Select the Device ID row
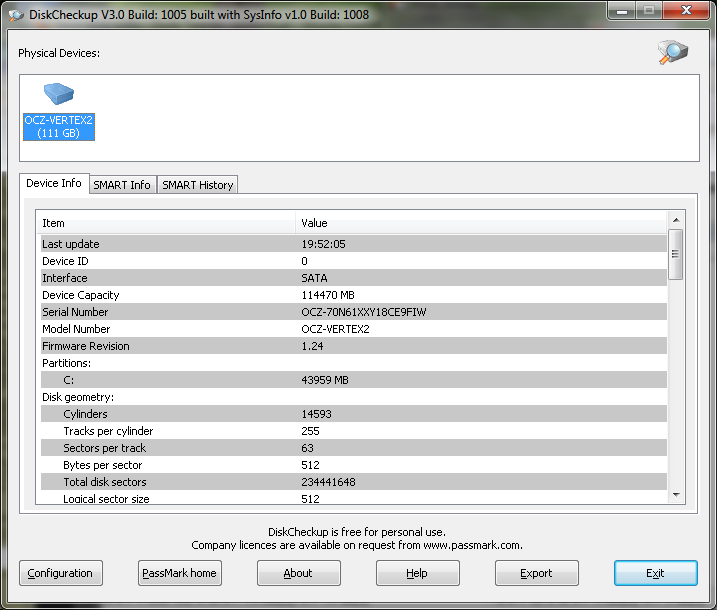 tap(353, 261)
